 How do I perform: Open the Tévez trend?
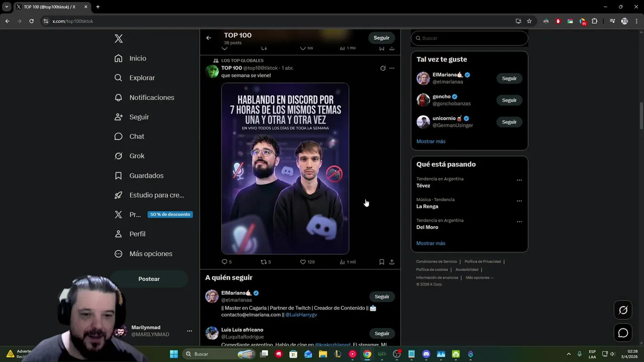tap(423, 186)
